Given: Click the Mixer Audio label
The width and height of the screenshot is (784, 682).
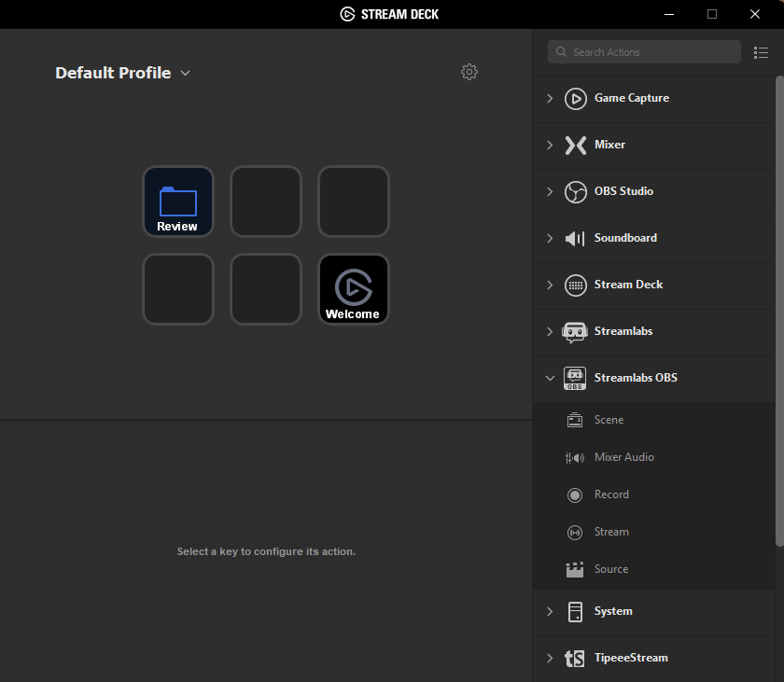Looking at the screenshot, I should 624,457.
